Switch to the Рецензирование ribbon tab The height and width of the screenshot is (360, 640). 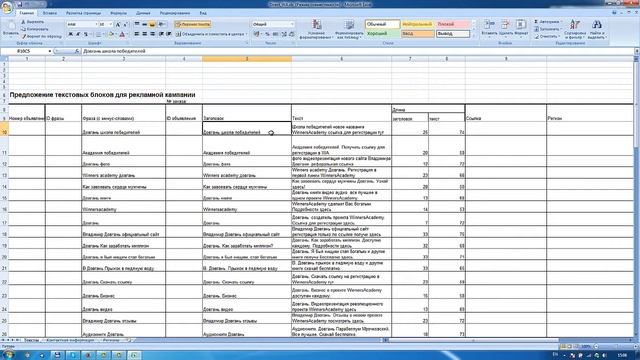coord(175,13)
